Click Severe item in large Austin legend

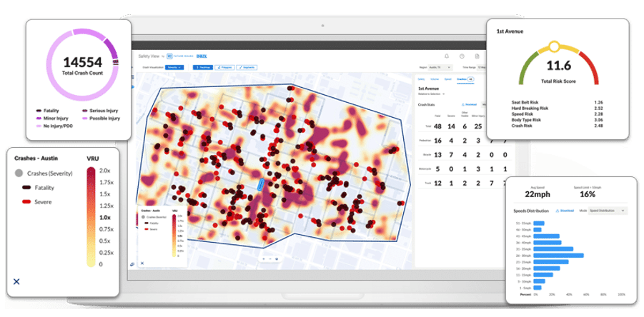[36, 202]
